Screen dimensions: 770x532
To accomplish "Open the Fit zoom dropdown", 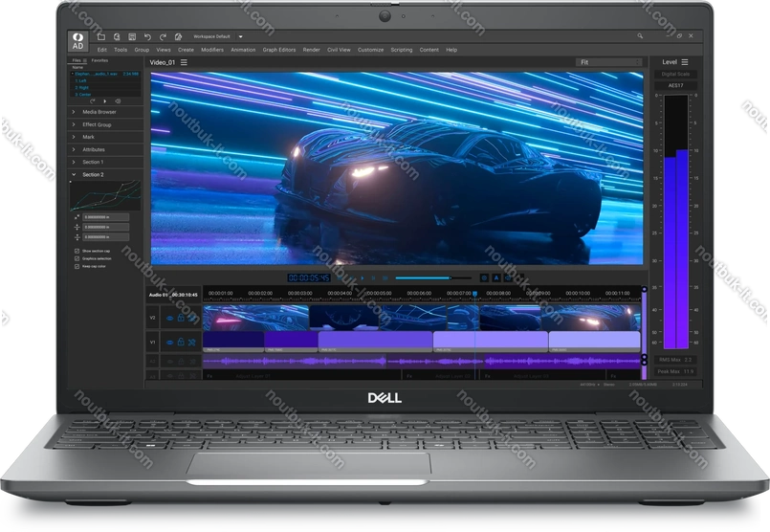I will 609,62.
